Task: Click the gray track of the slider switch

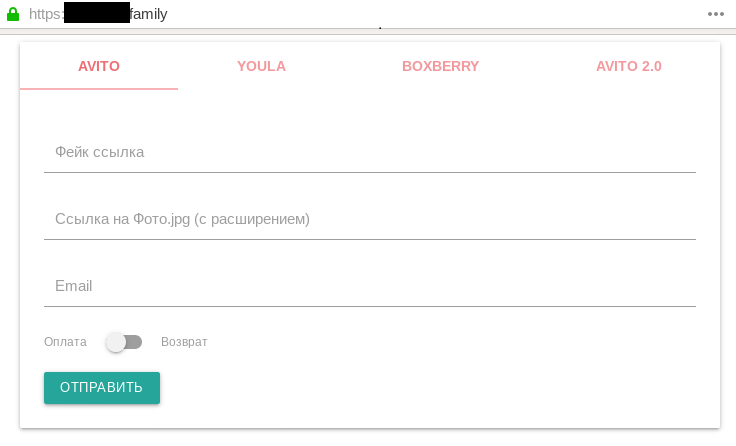Action: point(135,342)
